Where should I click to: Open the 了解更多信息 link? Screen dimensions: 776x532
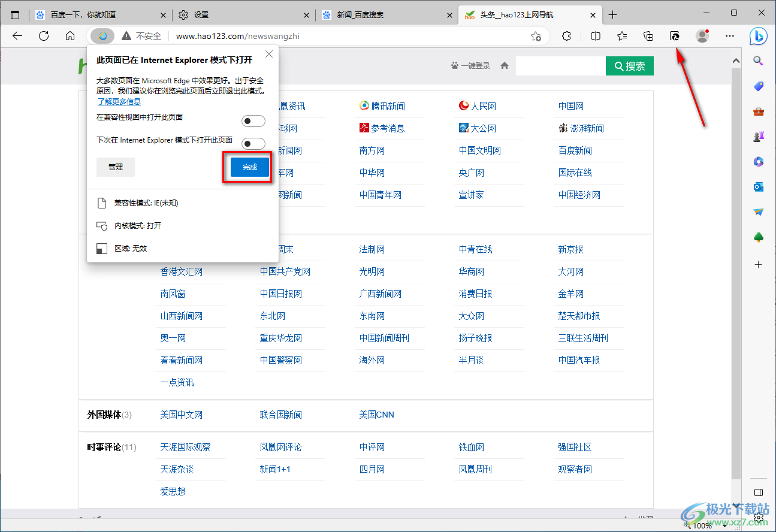(x=119, y=102)
